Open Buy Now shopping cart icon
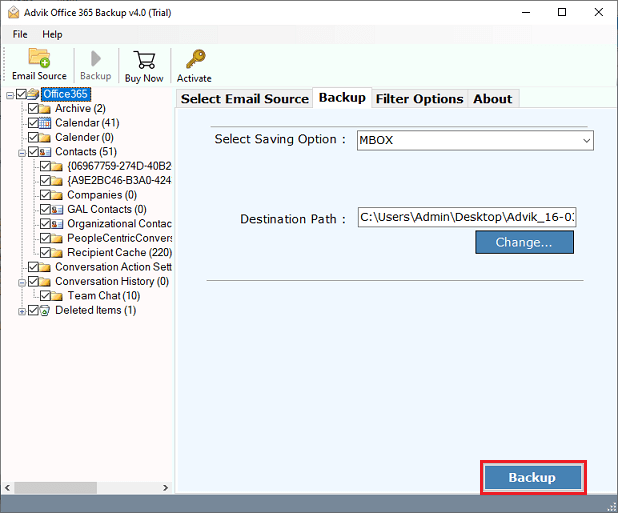The height and width of the screenshot is (513, 618). [144, 60]
